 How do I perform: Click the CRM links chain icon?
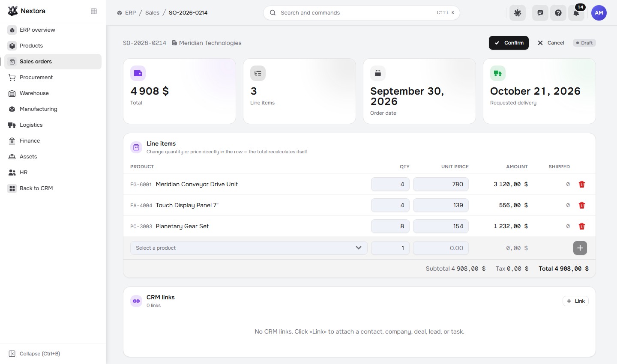[136, 301]
